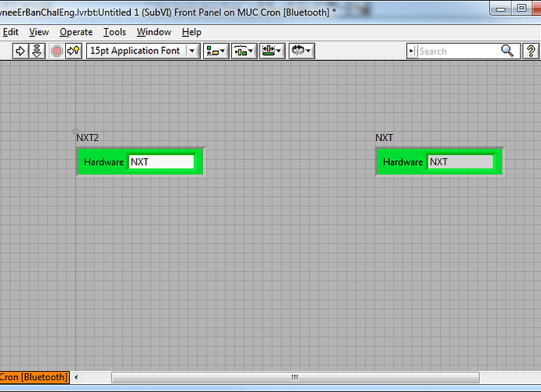Open the Tools menu
Image resolution: width=541 pixels, height=392 pixels.
[x=114, y=32]
